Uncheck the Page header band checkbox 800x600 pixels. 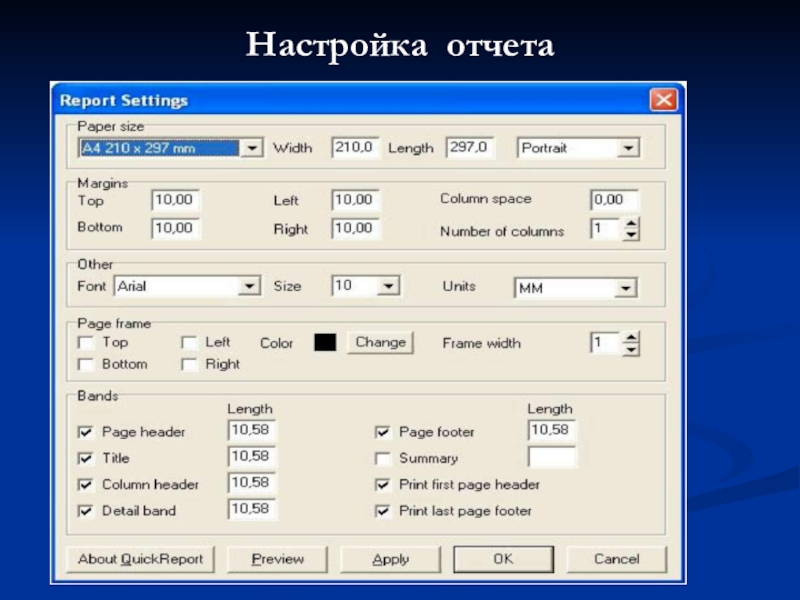click(86, 432)
